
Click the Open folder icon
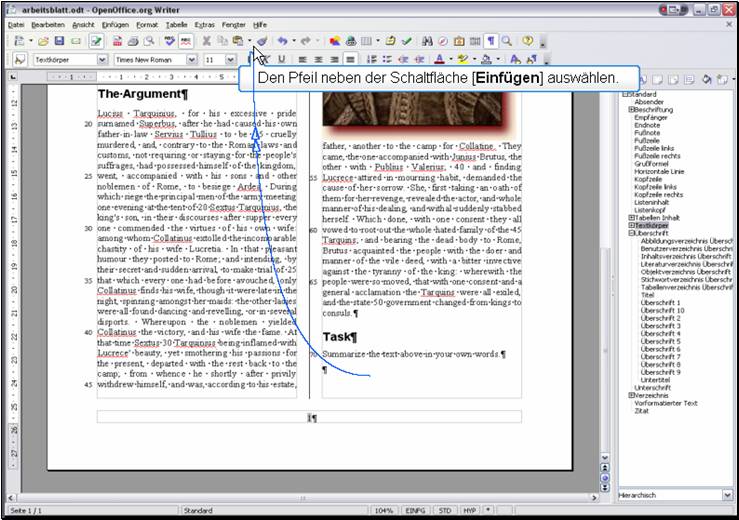(x=43, y=41)
